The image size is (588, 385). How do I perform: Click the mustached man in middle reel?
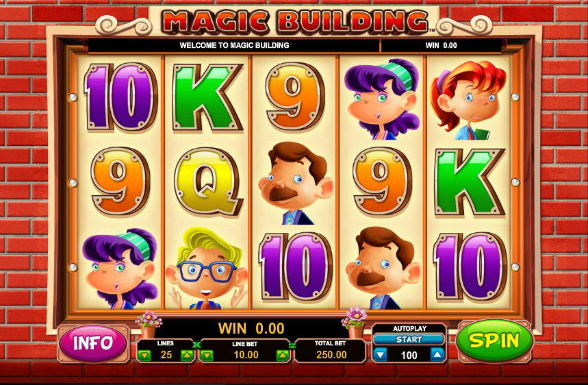click(x=295, y=183)
